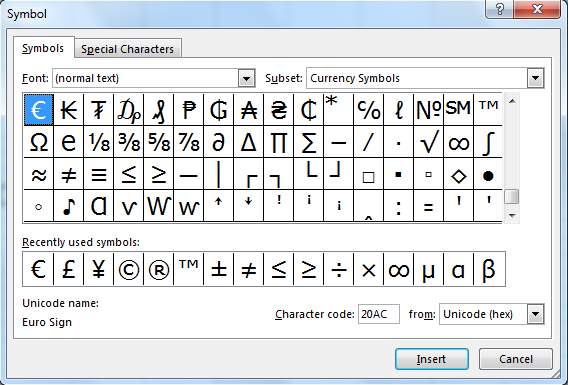Choose the identical-to (≡) symbol
Screen dimensions: 568x385
99,174
